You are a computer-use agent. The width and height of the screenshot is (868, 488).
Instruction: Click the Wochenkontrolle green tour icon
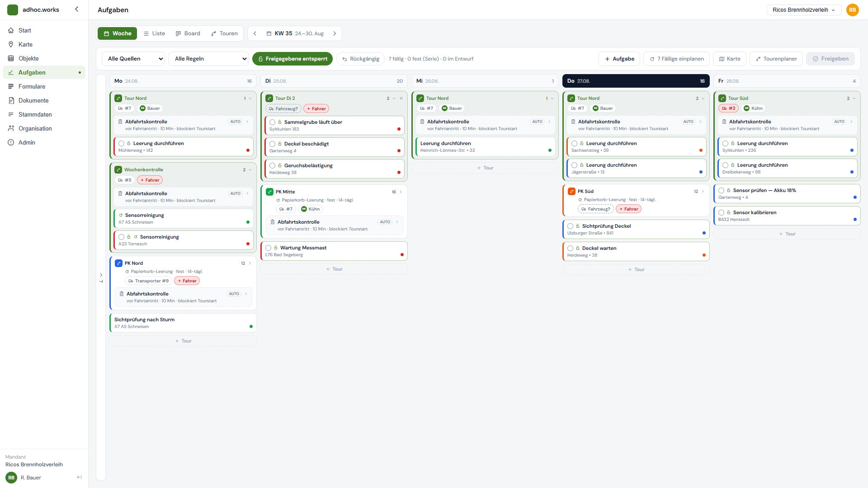118,170
